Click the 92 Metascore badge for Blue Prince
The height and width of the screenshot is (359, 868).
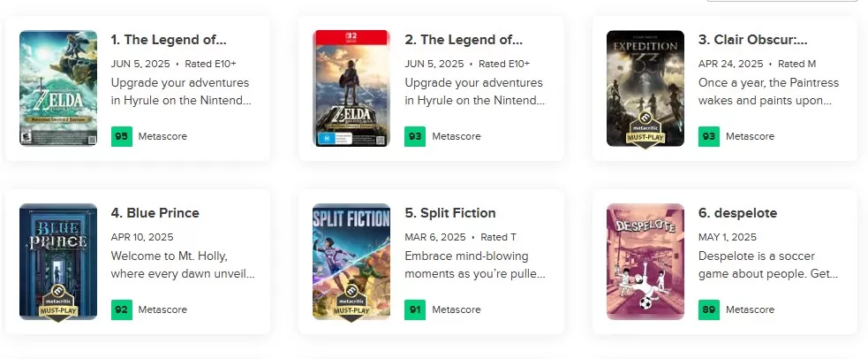tap(121, 309)
